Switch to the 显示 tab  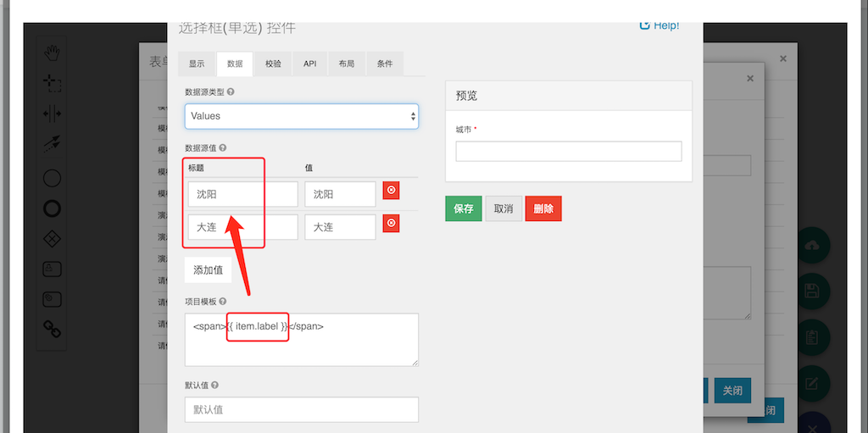[197, 64]
